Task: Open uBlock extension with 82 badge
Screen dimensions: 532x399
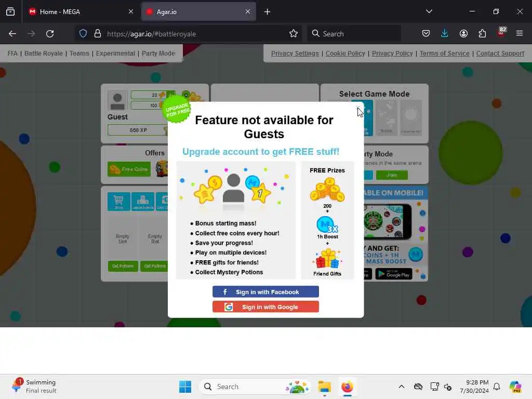Action: pyautogui.click(x=501, y=33)
